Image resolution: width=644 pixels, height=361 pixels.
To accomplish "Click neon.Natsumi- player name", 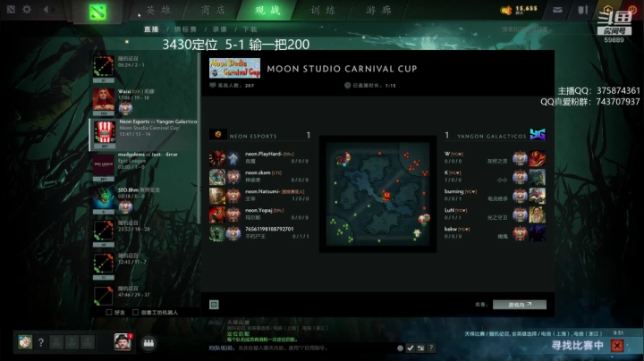I will point(263,191).
